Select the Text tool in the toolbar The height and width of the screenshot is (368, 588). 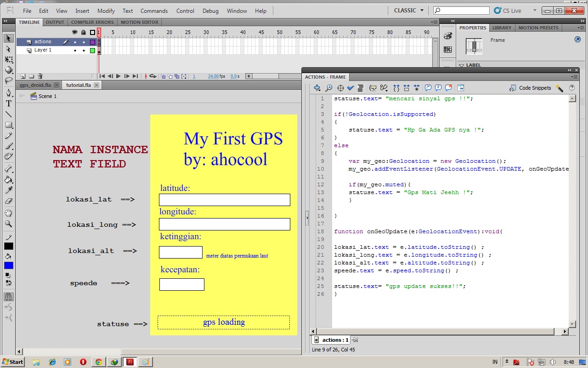coord(8,103)
